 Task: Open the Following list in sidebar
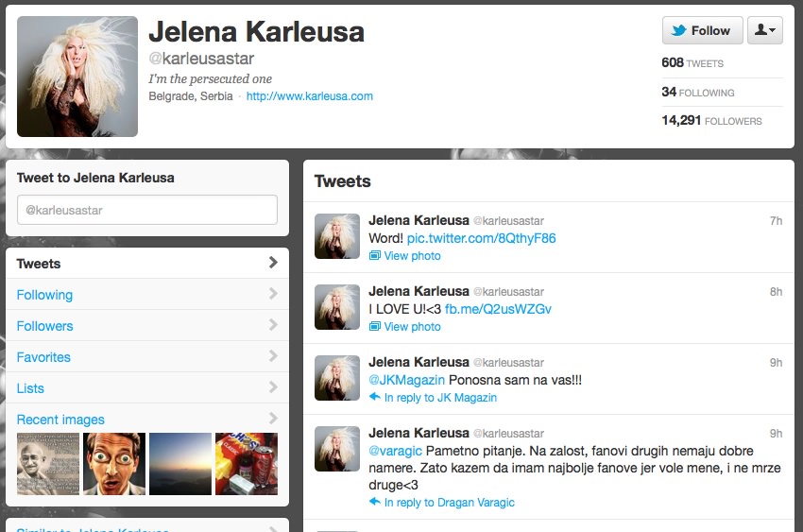44,295
